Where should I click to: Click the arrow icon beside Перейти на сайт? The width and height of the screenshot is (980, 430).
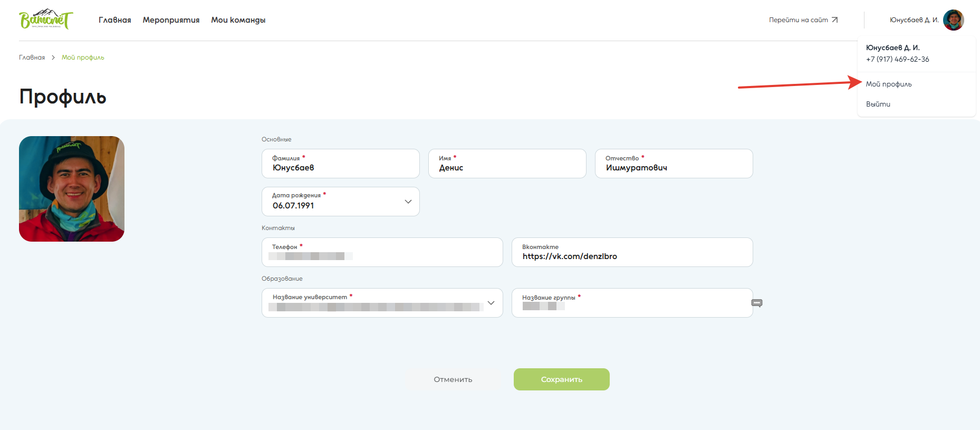tap(834, 20)
